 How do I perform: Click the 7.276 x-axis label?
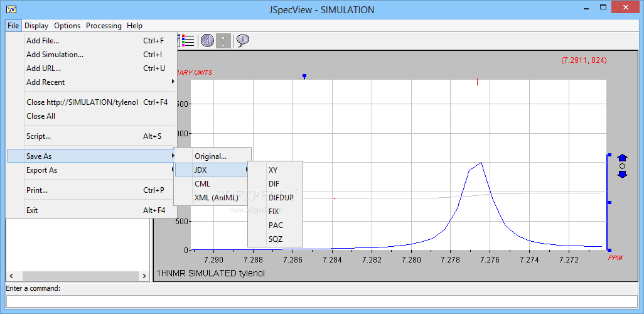click(x=490, y=260)
